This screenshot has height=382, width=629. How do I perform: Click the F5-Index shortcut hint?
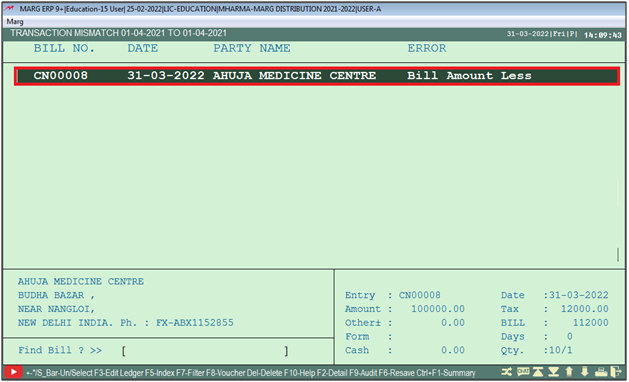click(x=160, y=373)
